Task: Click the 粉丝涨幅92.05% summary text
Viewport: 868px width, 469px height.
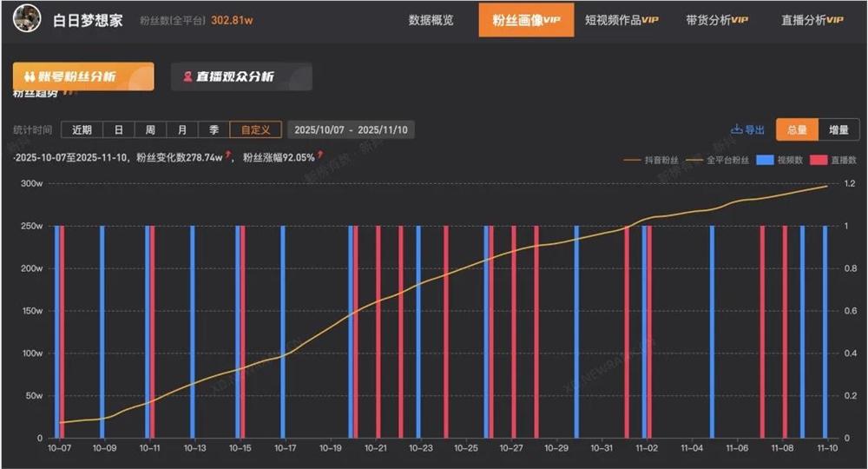Action: pyautogui.click(x=279, y=158)
